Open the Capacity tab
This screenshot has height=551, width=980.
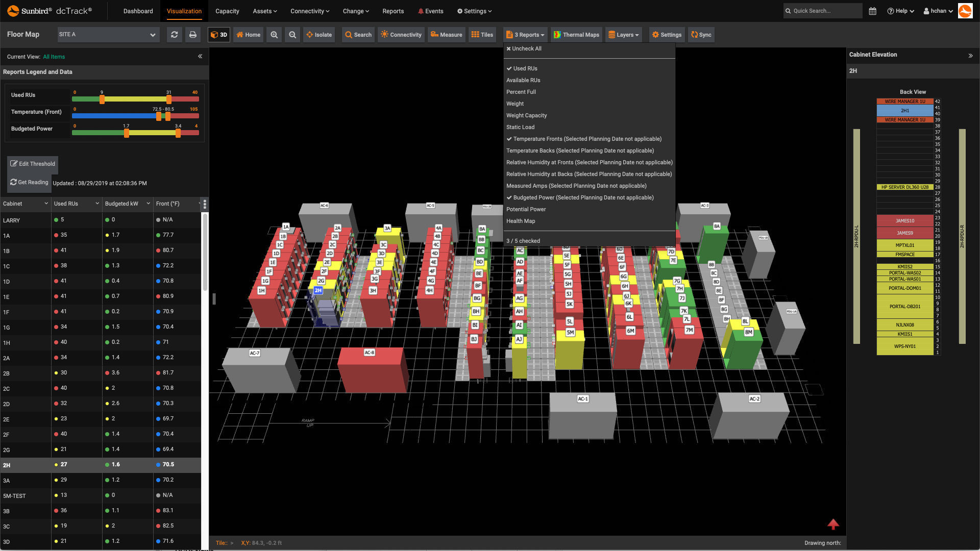227,11
